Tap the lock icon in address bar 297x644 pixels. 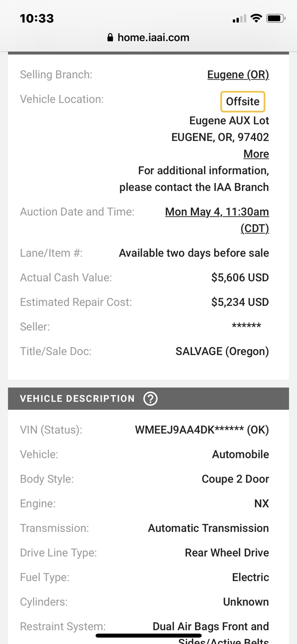pyautogui.click(x=110, y=37)
